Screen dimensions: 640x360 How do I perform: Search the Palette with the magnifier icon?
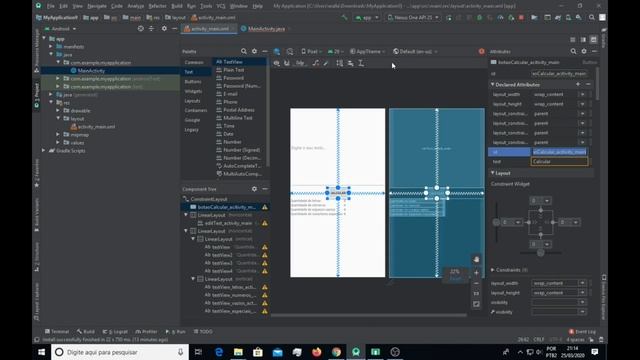pos(244,51)
